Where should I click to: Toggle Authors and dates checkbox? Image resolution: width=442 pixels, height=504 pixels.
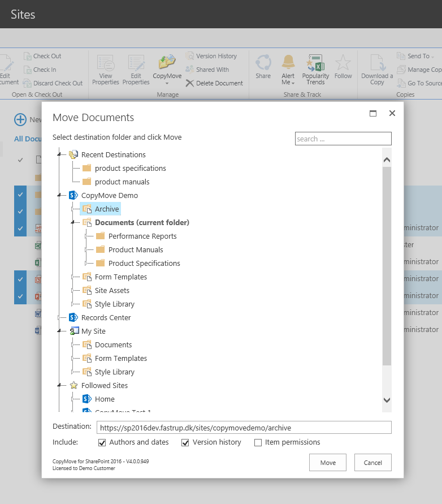click(x=102, y=442)
